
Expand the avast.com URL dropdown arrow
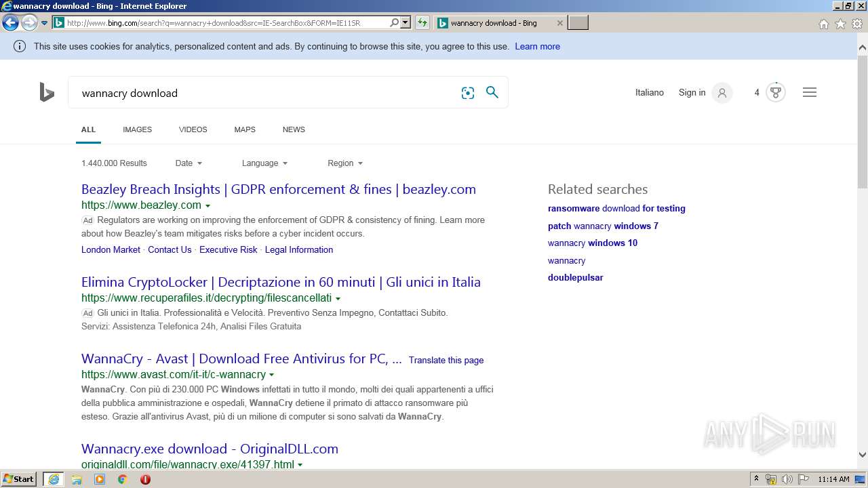(272, 375)
